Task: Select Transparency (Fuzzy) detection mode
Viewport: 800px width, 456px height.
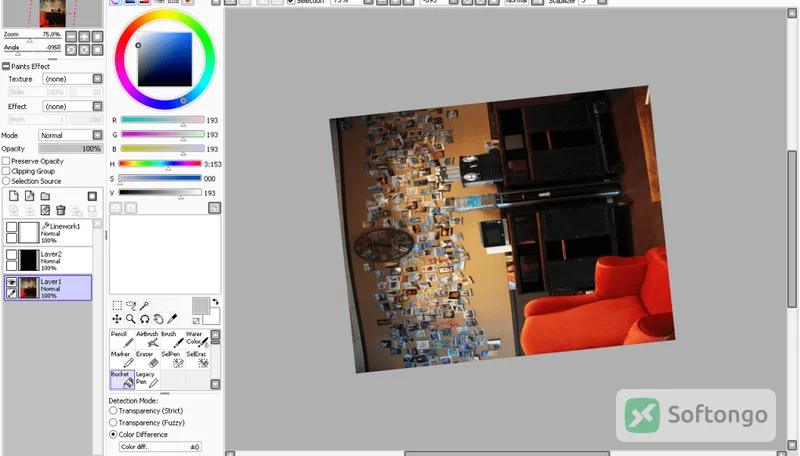Action: [113, 422]
